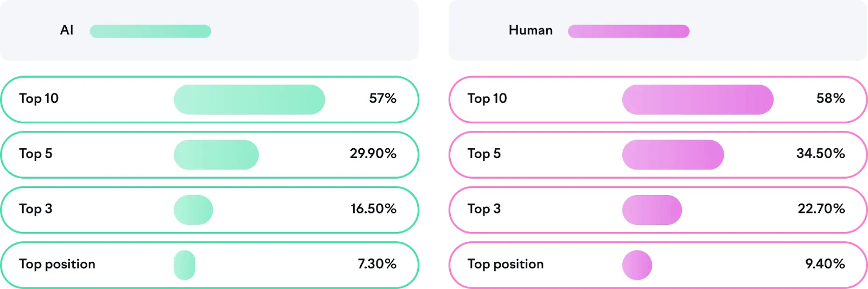Image resolution: width=868 pixels, height=289 pixels.
Task: Click the 9.40% value
Action: 825,264
